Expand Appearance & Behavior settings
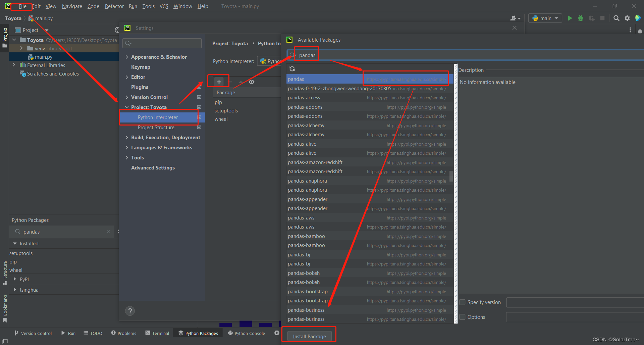644x345 pixels. [x=127, y=57]
